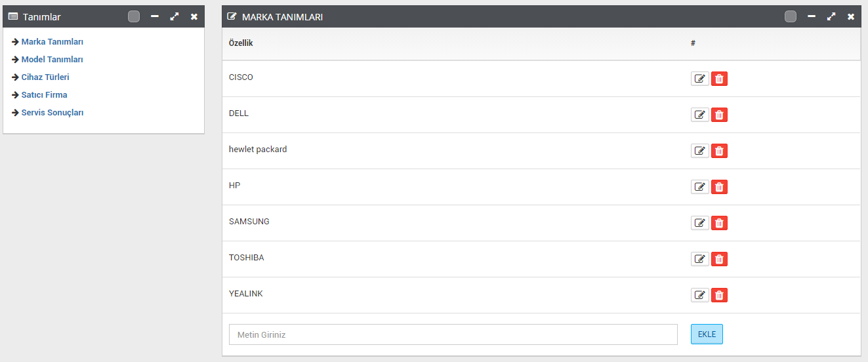Delete the DELL brand entry
The width and height of the screenshot is (868, 362).
click(x=720, y=115)
